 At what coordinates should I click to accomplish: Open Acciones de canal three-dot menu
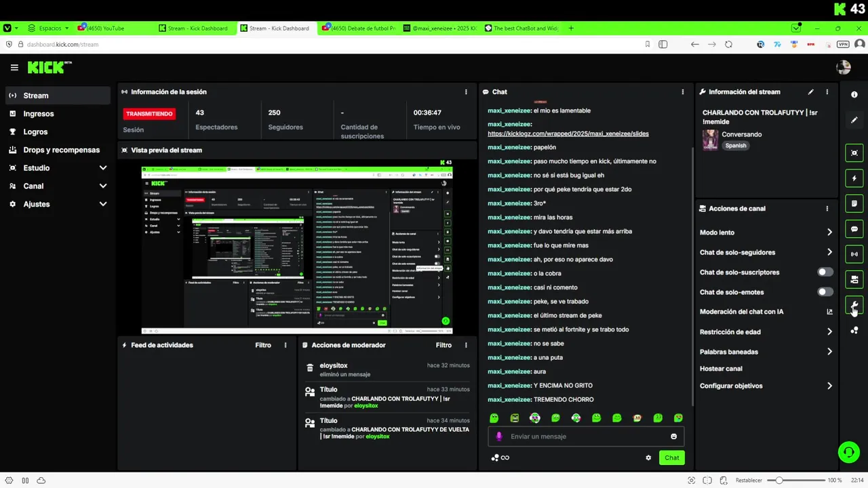pyautogui.click(x=827, y=209)
